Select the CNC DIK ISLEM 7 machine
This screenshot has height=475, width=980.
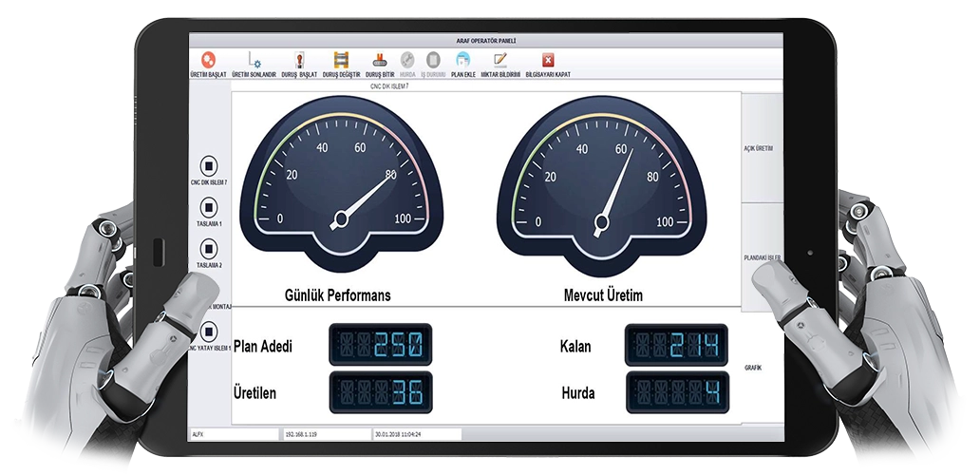click(209, 164)
